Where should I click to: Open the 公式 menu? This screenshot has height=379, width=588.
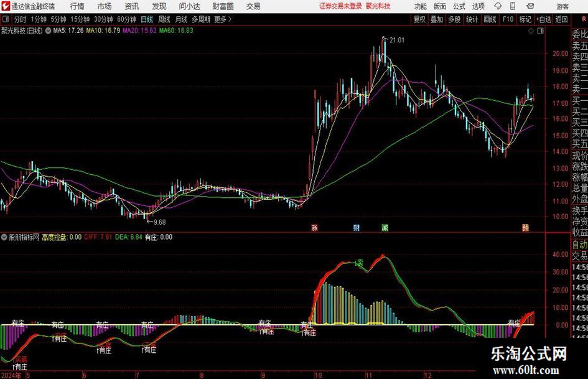pos(459,6)
